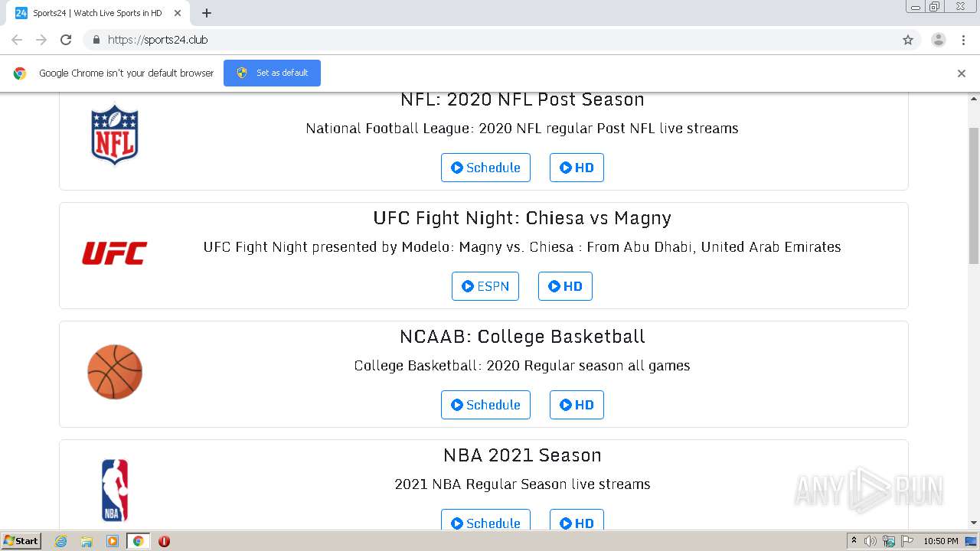Click the basketball icon for NCAAB

pos(115,372)
